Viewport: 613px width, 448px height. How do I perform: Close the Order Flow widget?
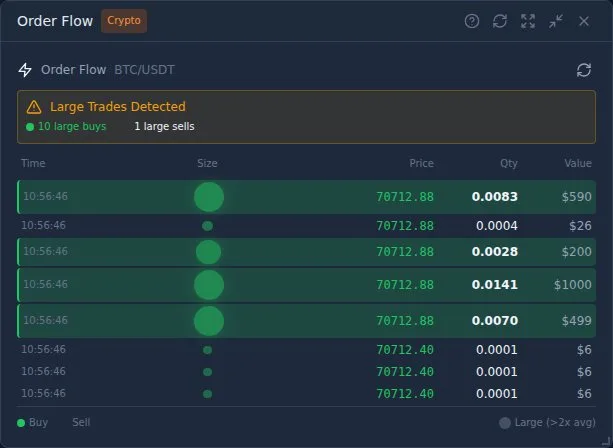click(x=584, y=21)
